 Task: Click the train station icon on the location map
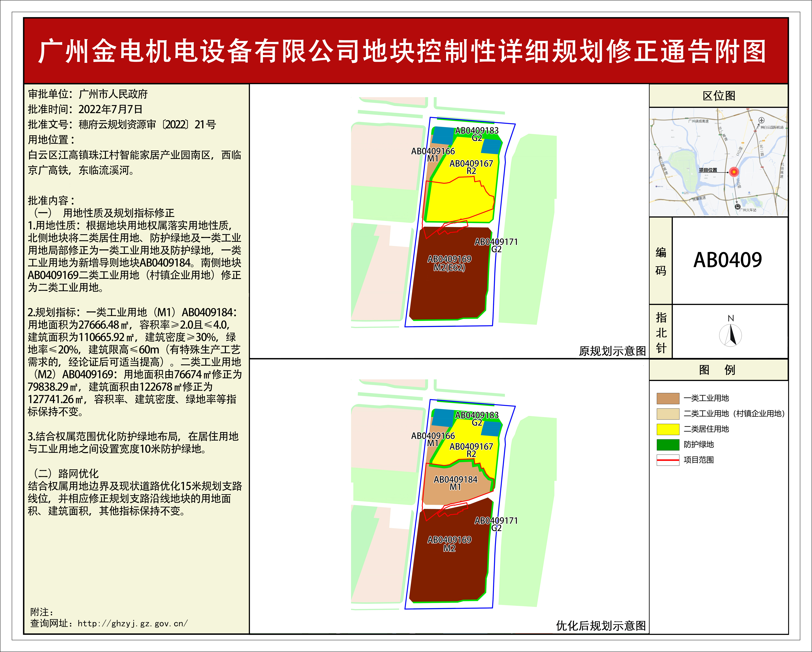737,207
